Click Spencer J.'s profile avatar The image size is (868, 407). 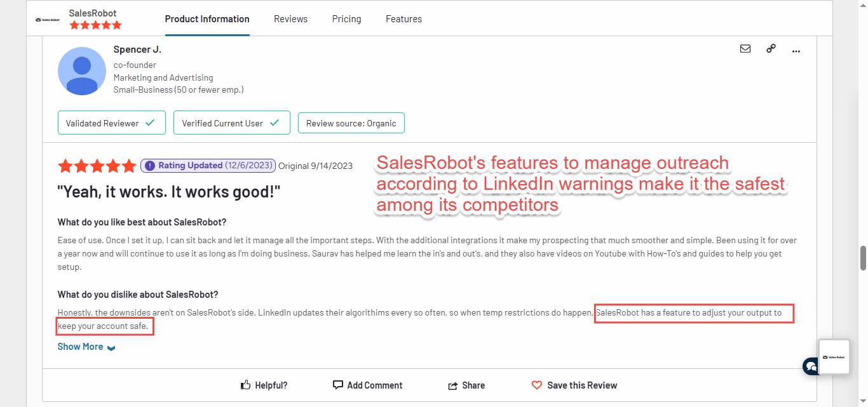[x=82, y=70]
